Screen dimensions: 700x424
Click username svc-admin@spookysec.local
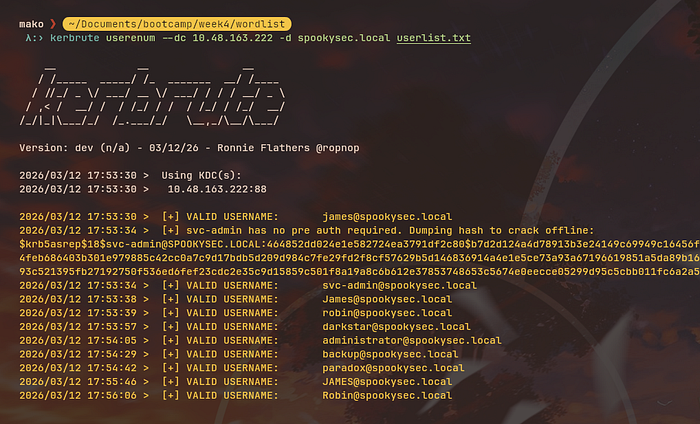point(400,286)
